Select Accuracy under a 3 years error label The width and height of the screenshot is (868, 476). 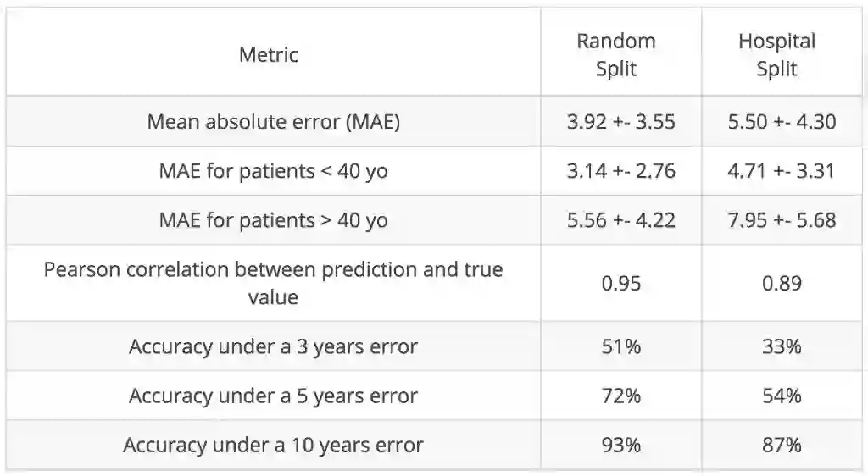pos(274,346)
